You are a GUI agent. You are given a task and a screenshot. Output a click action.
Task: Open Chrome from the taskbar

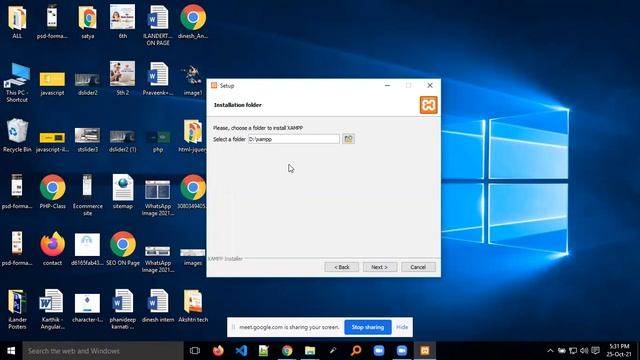point(287,351)
